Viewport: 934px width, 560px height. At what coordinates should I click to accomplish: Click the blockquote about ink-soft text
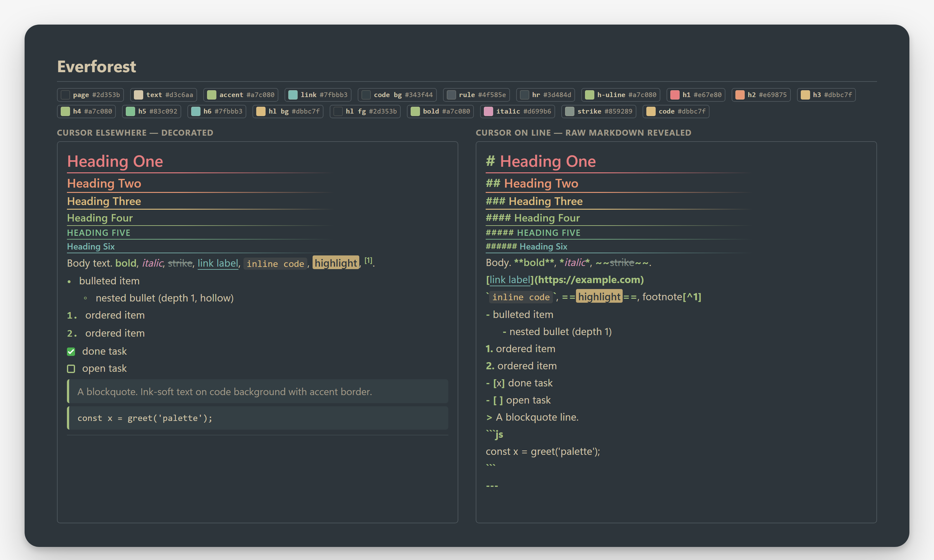257,391
